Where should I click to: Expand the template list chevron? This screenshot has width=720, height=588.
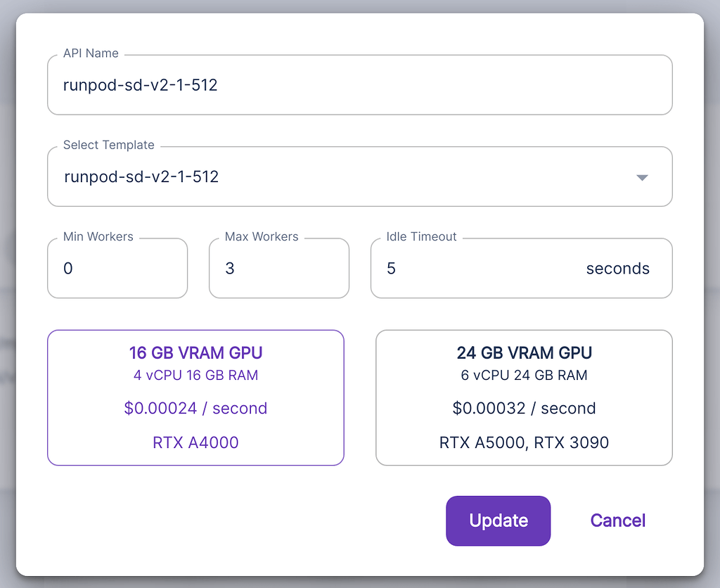tap(641, 178)
